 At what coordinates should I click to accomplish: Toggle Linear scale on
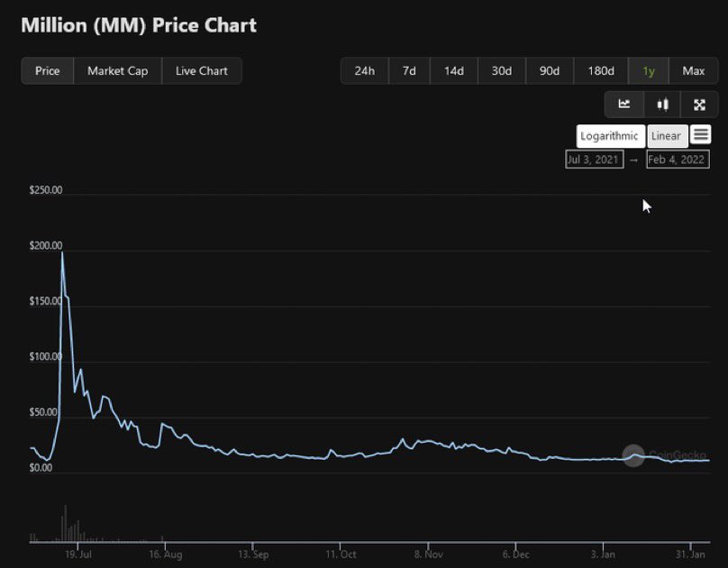click(x=667, y=135)
